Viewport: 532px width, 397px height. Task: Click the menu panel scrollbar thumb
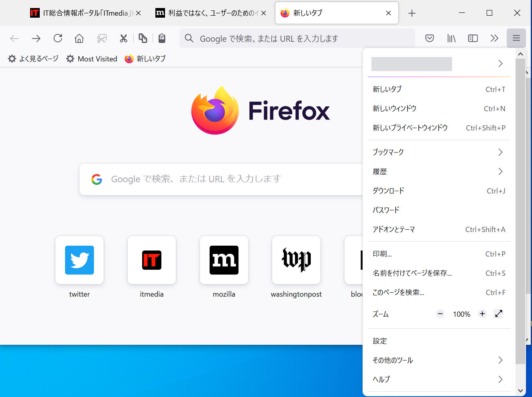(x=520, y=212)
